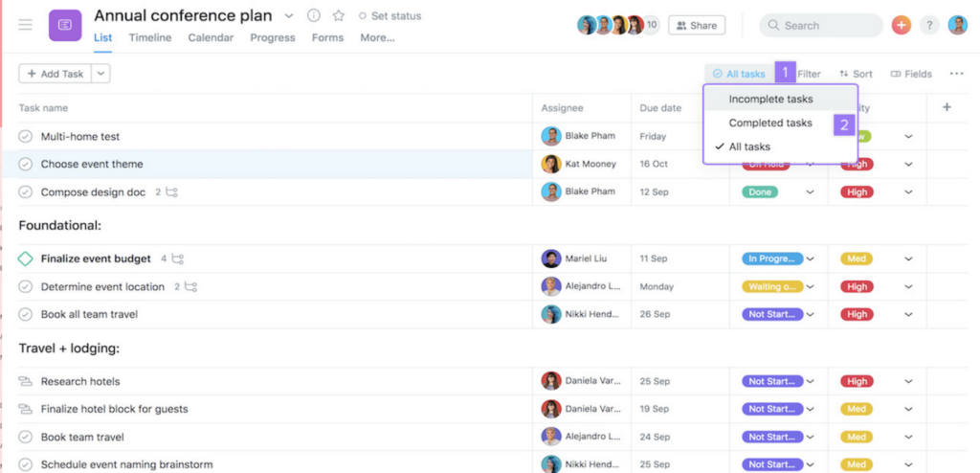
Task: Open the project info icon
Action: [x=314, y=16]
